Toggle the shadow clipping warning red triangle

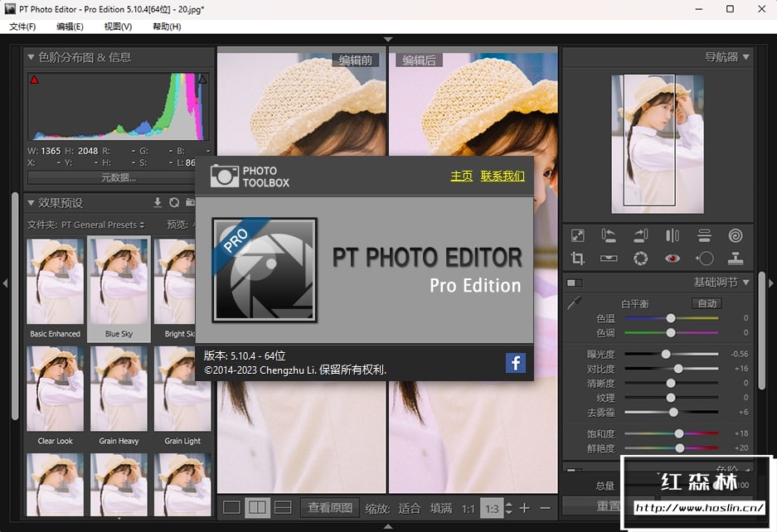click(34, 80)
